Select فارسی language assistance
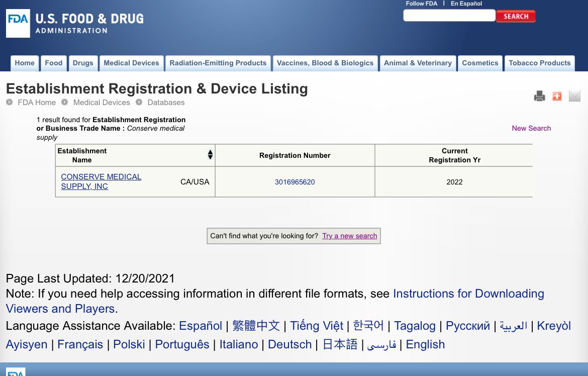The width and height of the screenshot is (588, 376). (x=381, y=344)
